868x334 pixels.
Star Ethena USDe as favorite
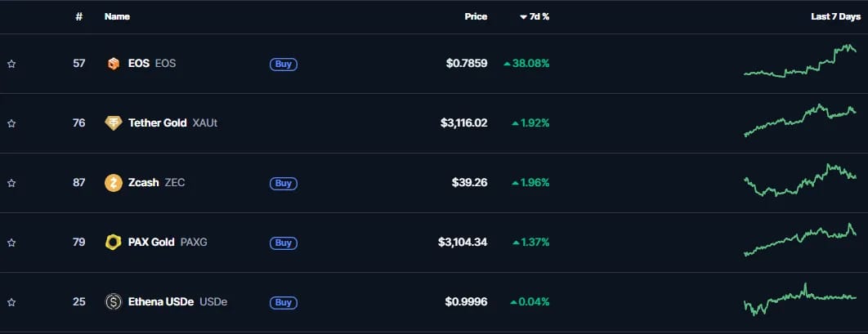point(11,302)
